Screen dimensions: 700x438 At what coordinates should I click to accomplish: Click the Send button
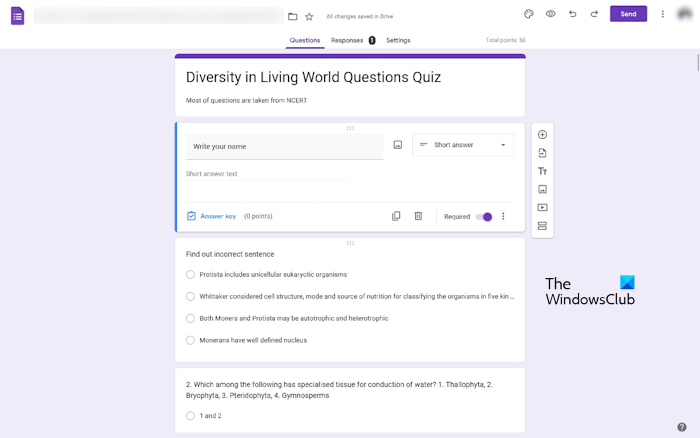point(628,14)
